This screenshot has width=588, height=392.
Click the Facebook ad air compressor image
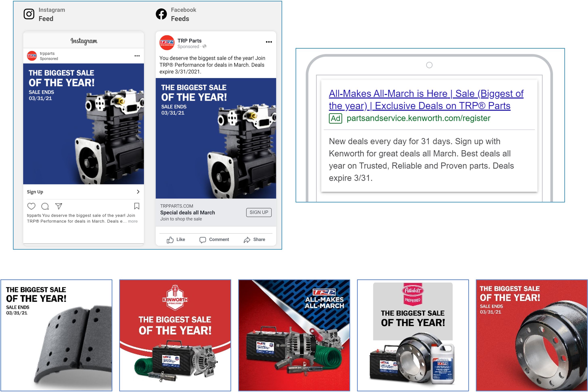(x=216, y=138)
